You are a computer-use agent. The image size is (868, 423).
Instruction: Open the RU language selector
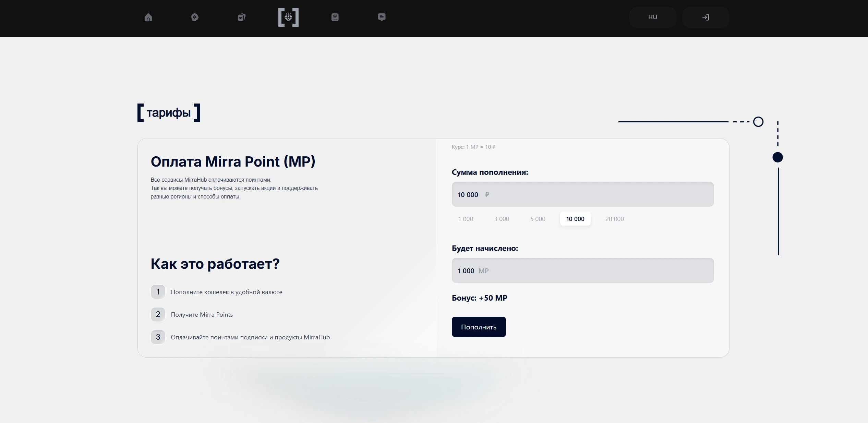[653, 17]
